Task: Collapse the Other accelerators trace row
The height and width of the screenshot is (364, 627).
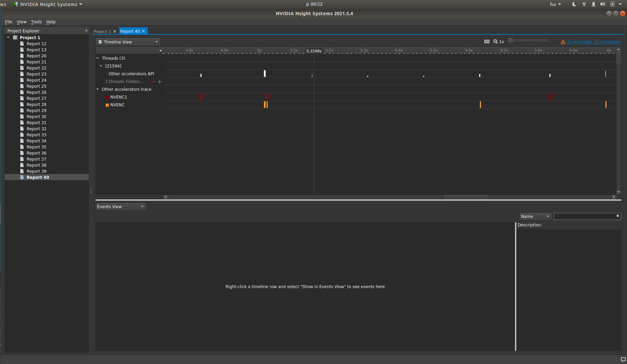Action: (x=98, y=89)
